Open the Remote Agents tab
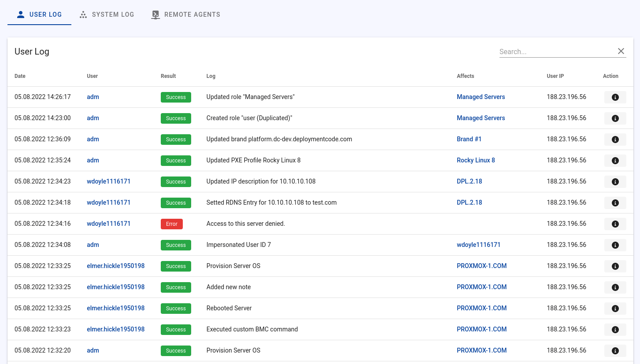The image size is (640, 364). tap(185, 15)
